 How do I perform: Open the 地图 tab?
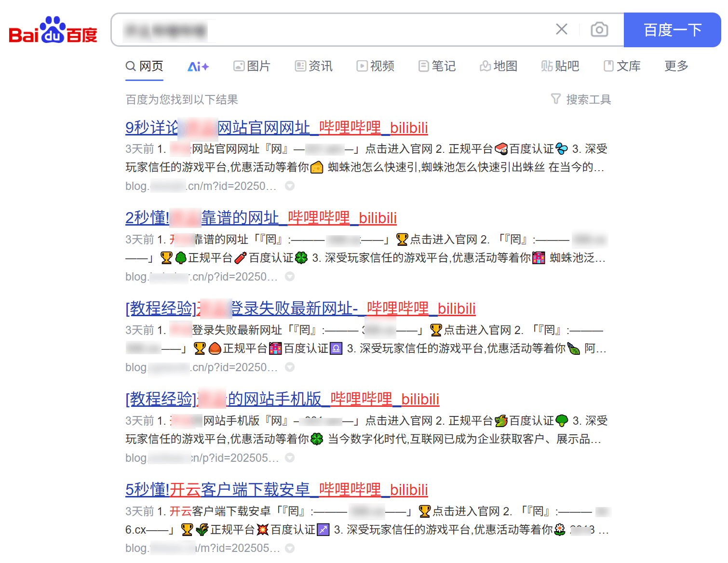499,66
